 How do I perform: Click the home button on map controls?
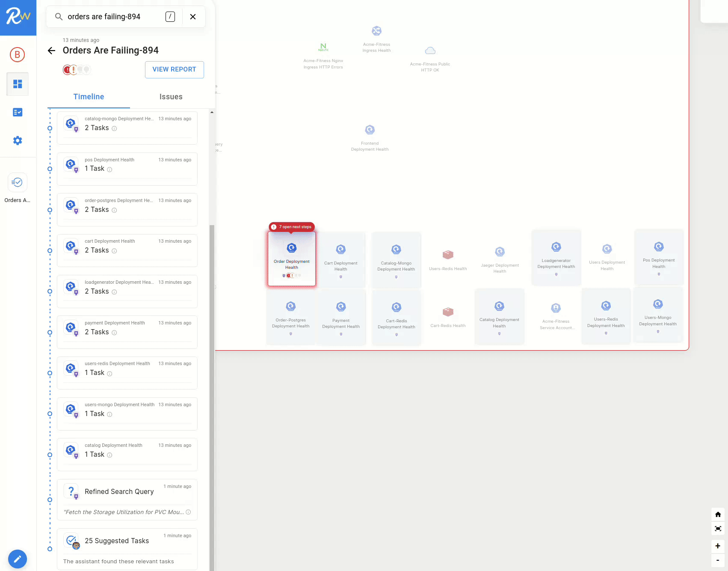point(717,514)
